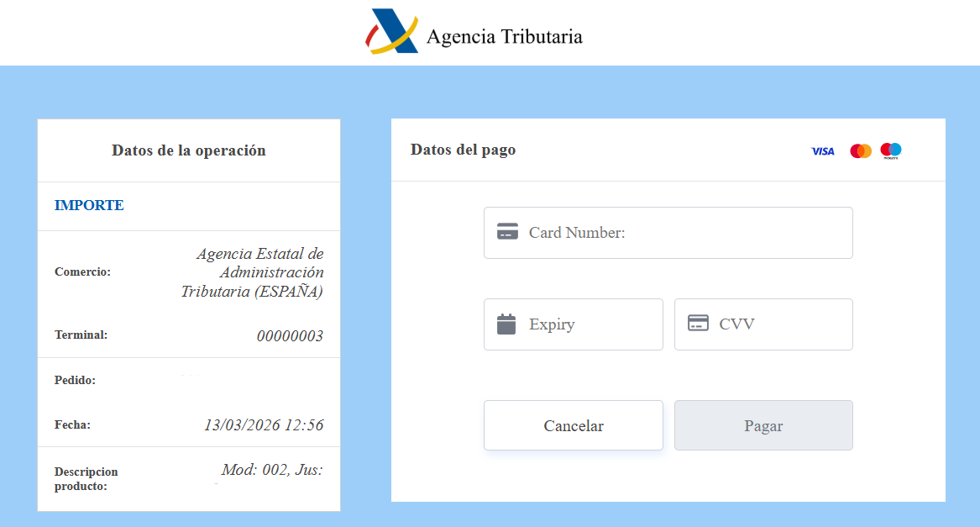Click into the CVV input field
Viewport: 980px width, 527px height.
pos(777,324)
